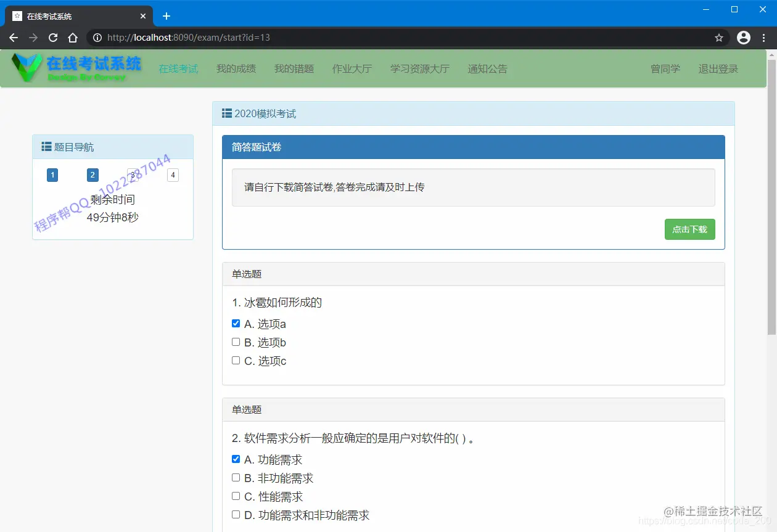
Task: Reload the page using the refresh icon
Action: 53,37
